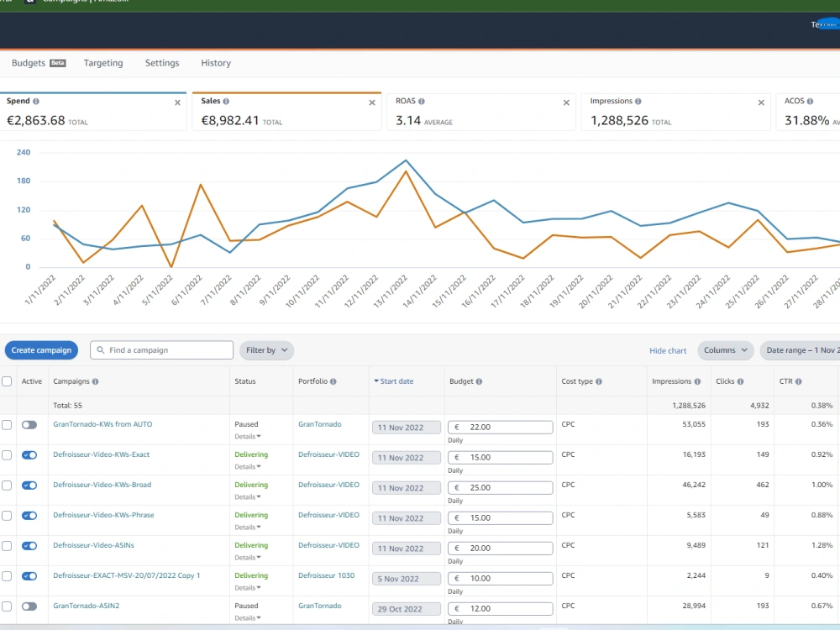Switch to the Settings tab
The image size is (840, 630).
(162, 63)
